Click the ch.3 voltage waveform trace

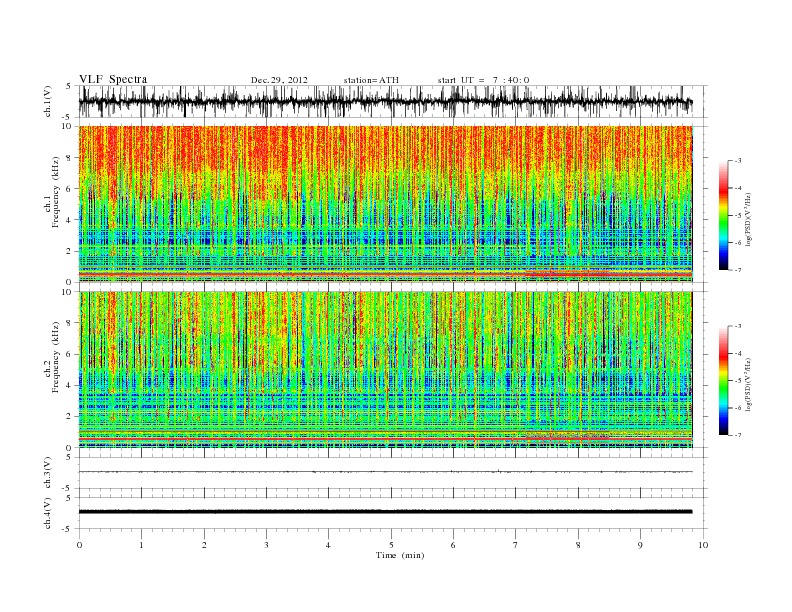point(385,472)
